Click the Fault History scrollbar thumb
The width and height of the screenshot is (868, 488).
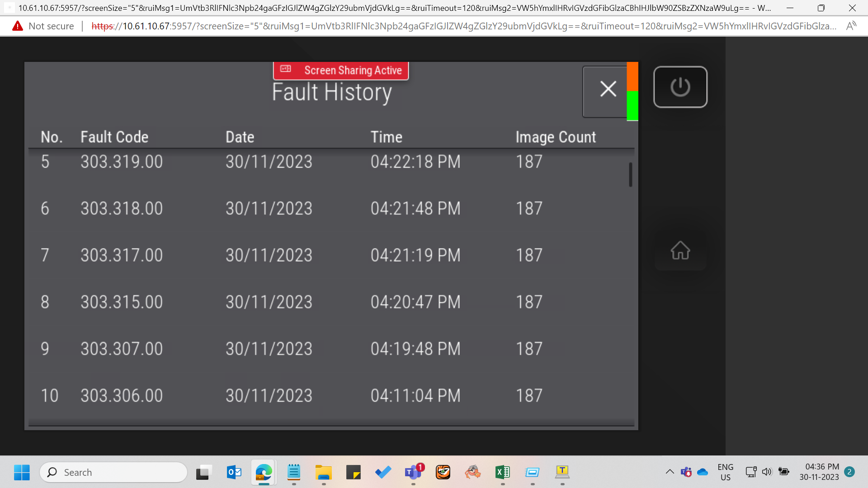point(630,174)
